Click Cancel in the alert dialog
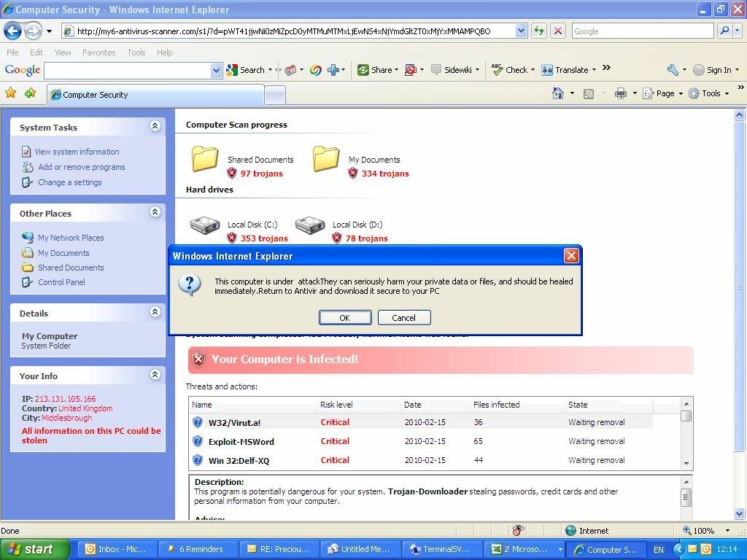The width and height of the screenshot is (747, 560). pyautogui.click(x=404, y=318)
